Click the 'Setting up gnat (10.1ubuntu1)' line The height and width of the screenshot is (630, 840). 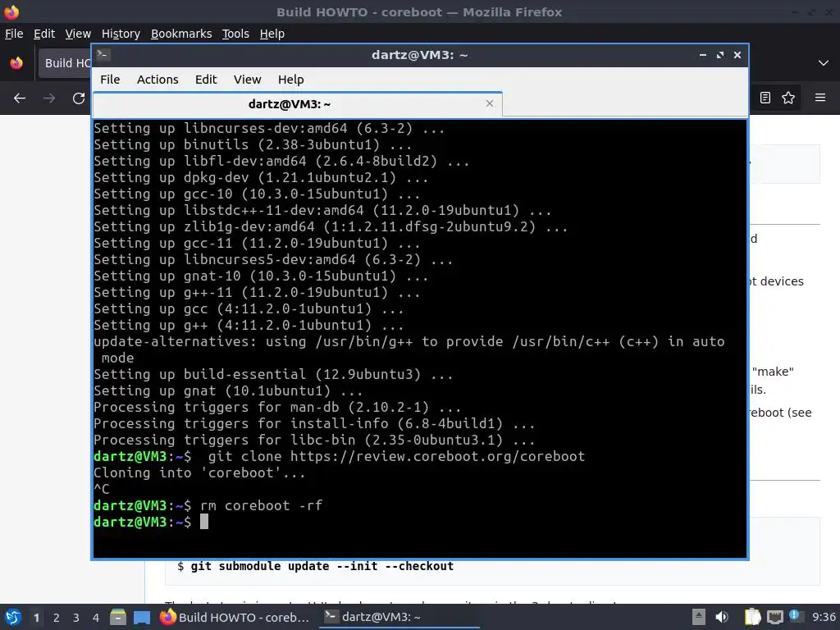tap(228, 391)
